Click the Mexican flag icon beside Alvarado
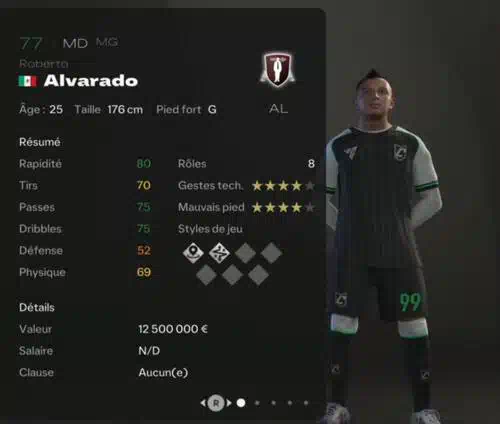This screenshot has height=424, width=500. click(27, 81)
